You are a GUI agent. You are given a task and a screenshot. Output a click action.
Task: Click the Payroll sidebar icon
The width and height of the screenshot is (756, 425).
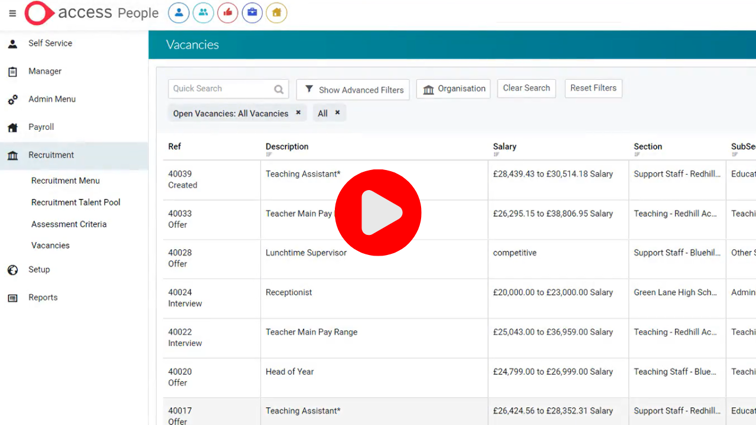pyautogui.click(x=13, y=127)
